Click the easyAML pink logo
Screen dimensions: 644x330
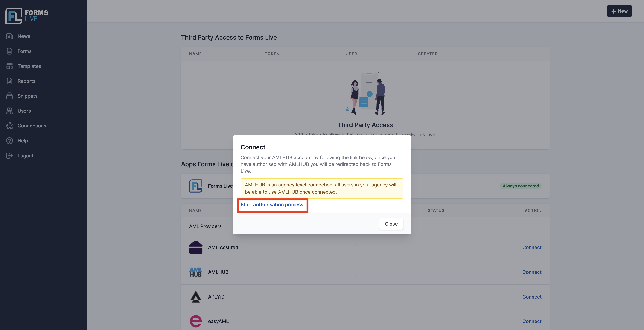tap(195, 321)
